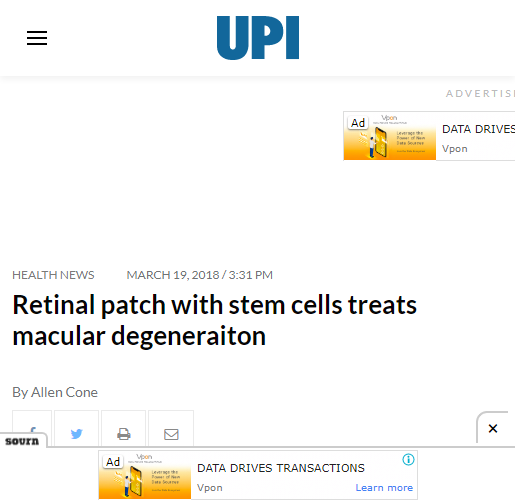The width and height of the screenshot is (515, 500).
Task: Click DATA DRIVES title in top ad
Action: (x=478, y=129)
